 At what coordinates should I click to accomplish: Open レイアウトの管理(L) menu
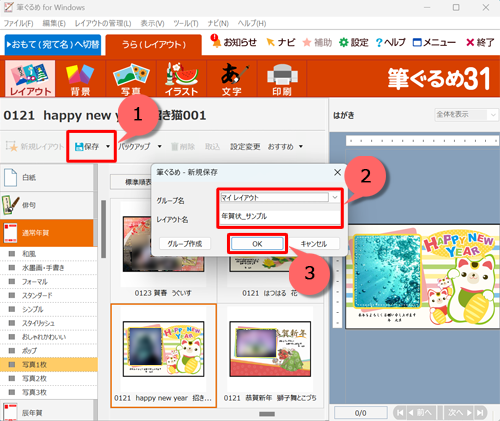[x=103, y=23]
